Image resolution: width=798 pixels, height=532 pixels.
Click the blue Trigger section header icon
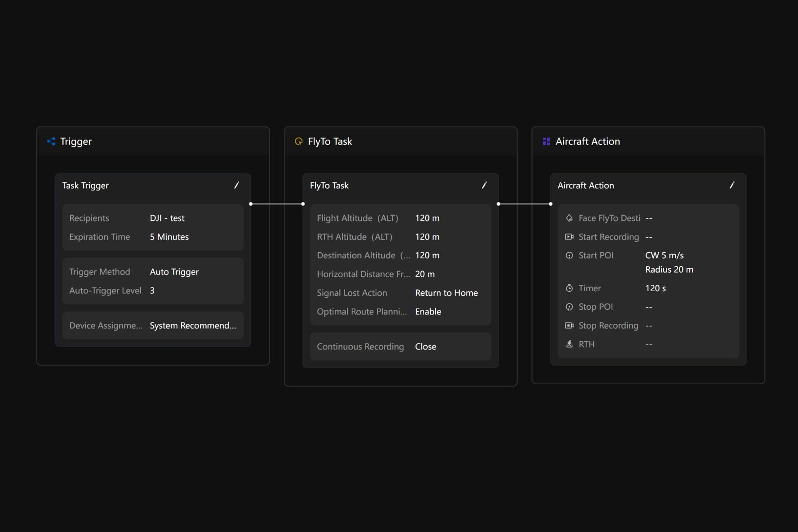51,142
